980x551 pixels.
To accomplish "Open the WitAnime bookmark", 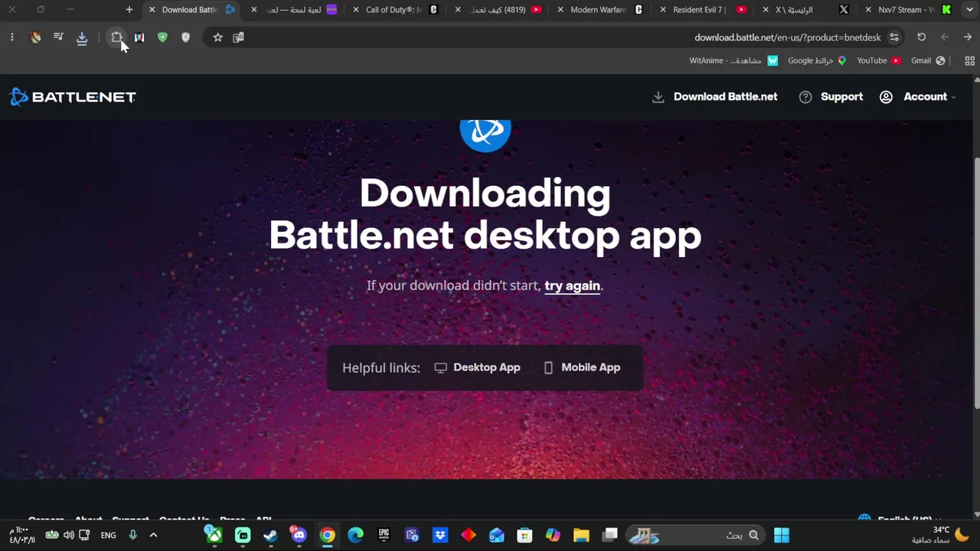I will (733, 60).
